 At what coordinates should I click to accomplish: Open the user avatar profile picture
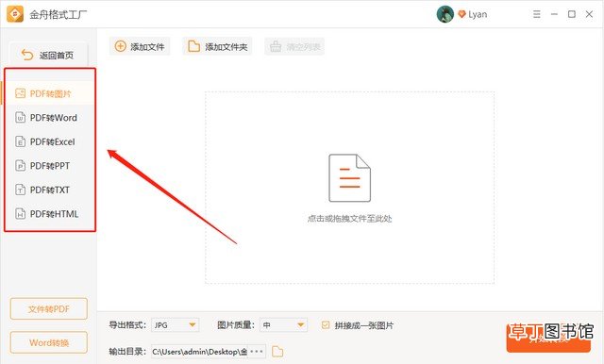(x=445, y=14)
